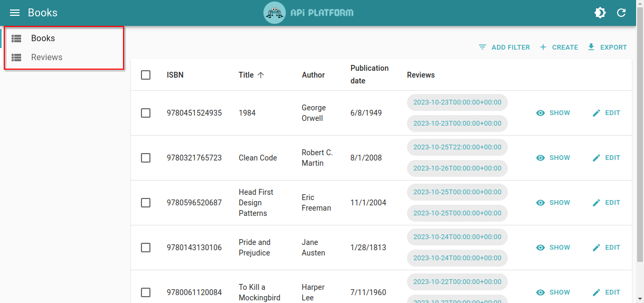
Task: Click the refresh icon in header
Action: point(621,13)
